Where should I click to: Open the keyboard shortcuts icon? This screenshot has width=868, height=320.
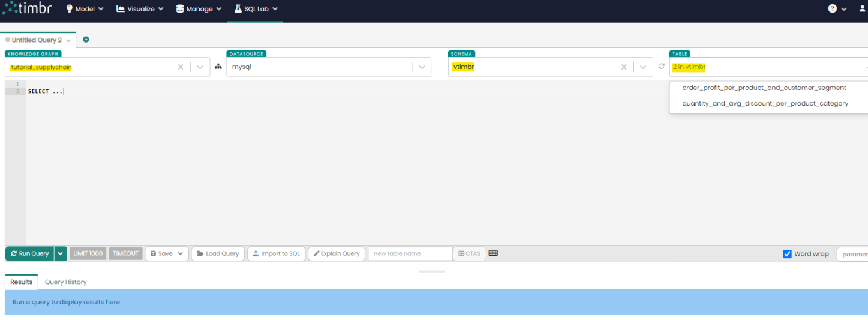pos(493,253)
